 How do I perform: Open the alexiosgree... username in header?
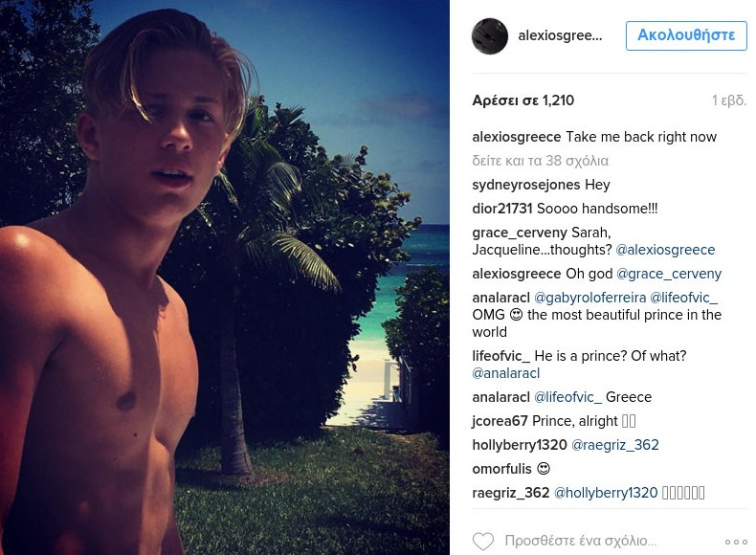pyautogui.click(x=560, y=35)
